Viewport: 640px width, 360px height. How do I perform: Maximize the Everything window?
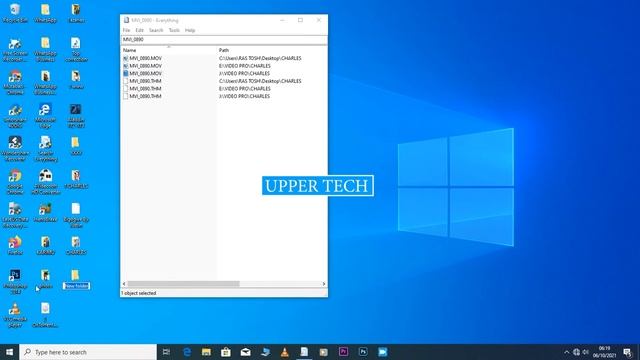tap(300, 20)
